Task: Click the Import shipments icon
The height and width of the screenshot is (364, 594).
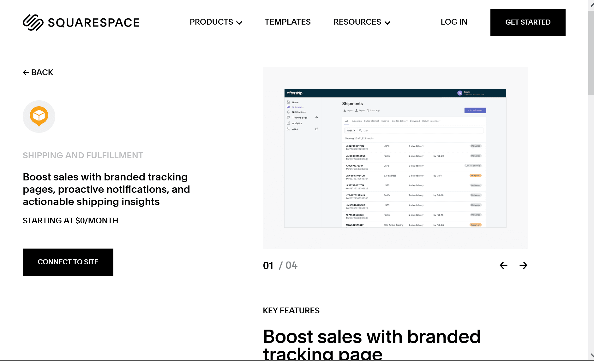Action: 345,110
